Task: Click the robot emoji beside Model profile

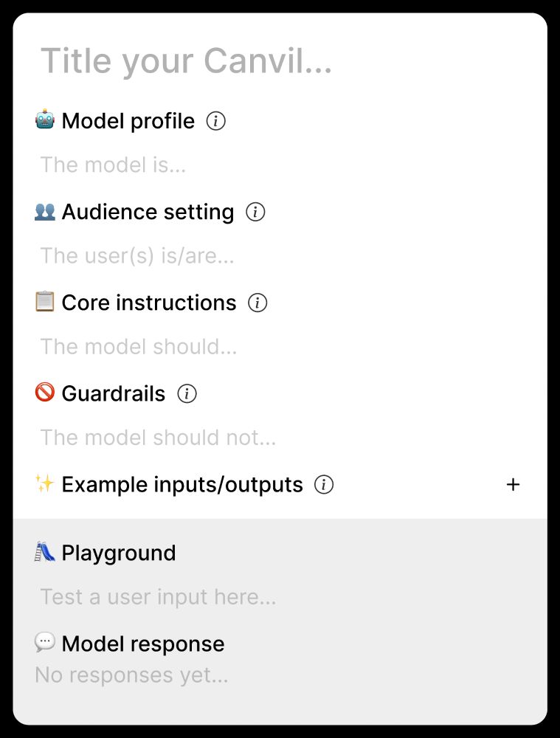Action: point(45,120)
